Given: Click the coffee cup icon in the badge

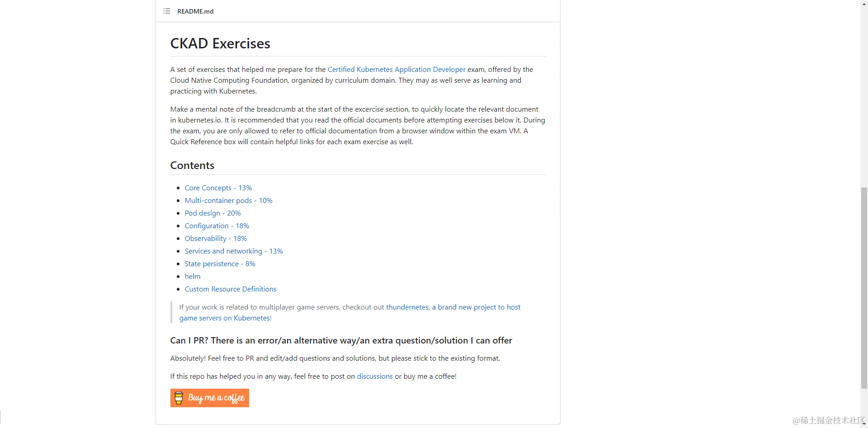Looking at the screenshot, I should click(x=179, y=398).
